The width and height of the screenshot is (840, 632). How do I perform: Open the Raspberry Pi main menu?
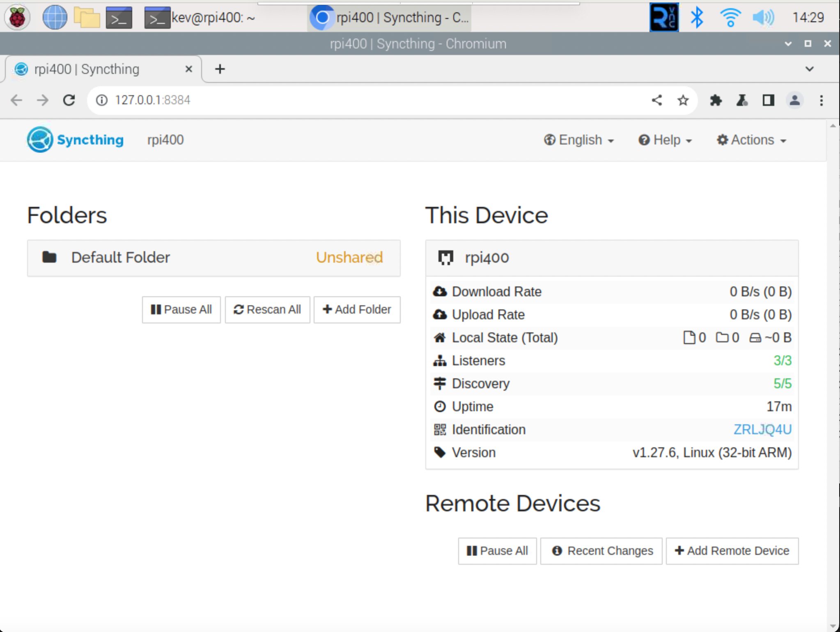(x=17, y=17)
